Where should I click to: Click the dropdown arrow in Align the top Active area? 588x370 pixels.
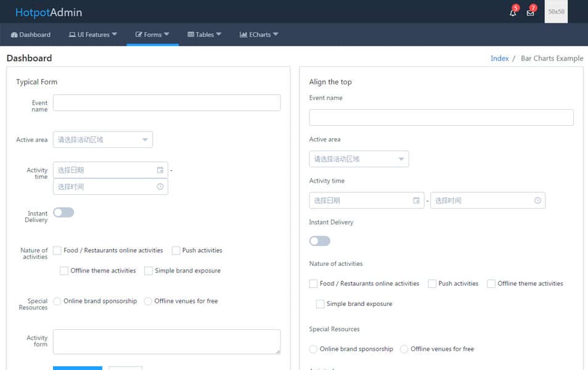coord(401,159)
